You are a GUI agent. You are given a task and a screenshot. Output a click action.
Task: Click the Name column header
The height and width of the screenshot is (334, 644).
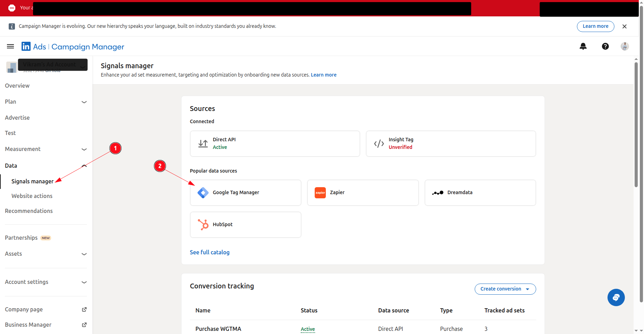click(203, 310)
